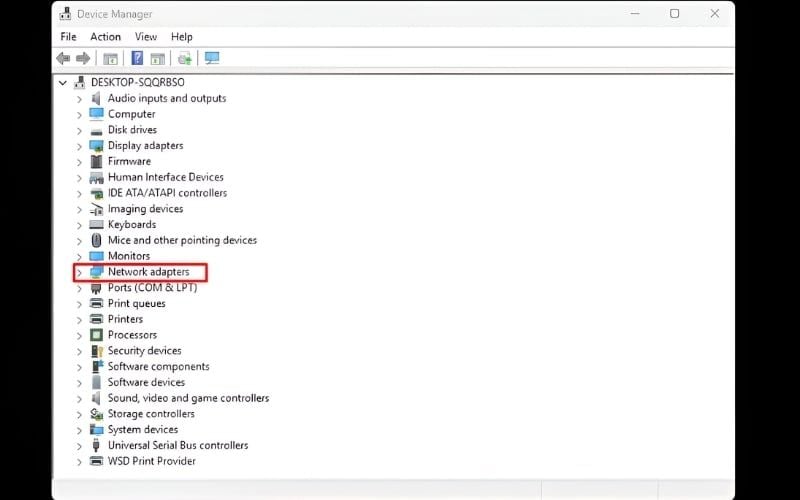The height and width of the screenshot is (500, 800).
Task: Click the Properties toolbar icon beside Help
Action: click(x=158, y=59)
